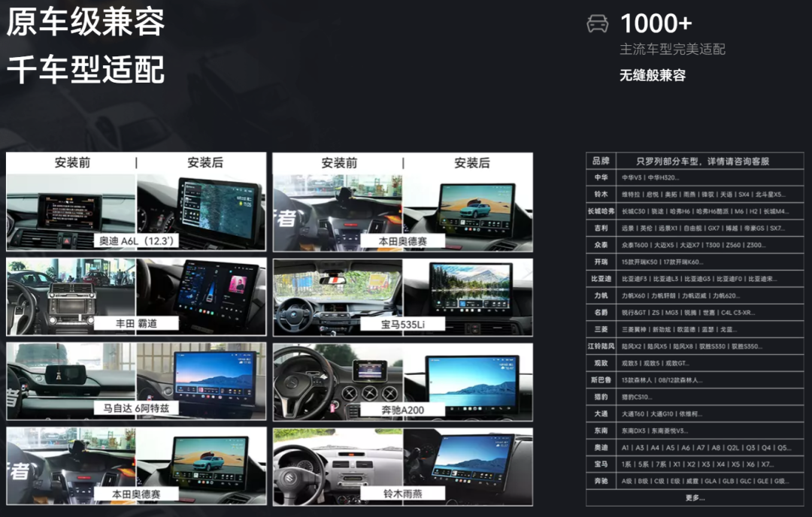Open the 丰田 霸道 after-install photo
This screenshot has height=517, width=812.
(201, 297)
